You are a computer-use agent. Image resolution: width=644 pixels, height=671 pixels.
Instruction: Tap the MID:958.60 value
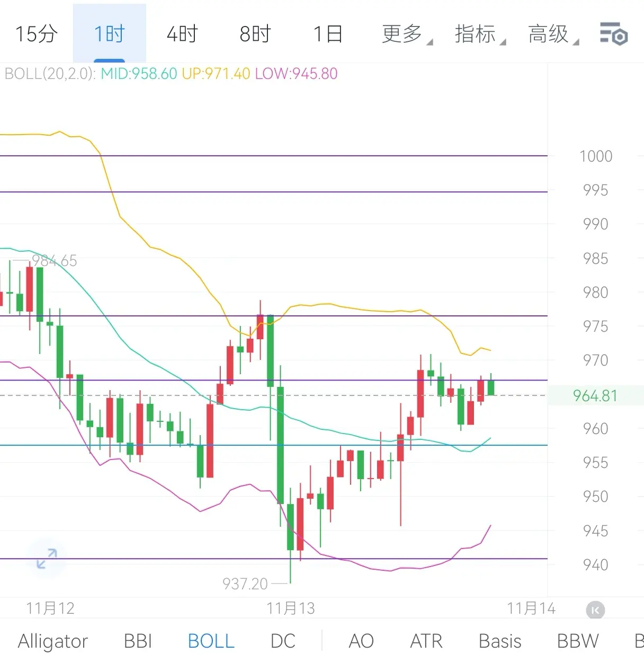click(x=139, y=74)
